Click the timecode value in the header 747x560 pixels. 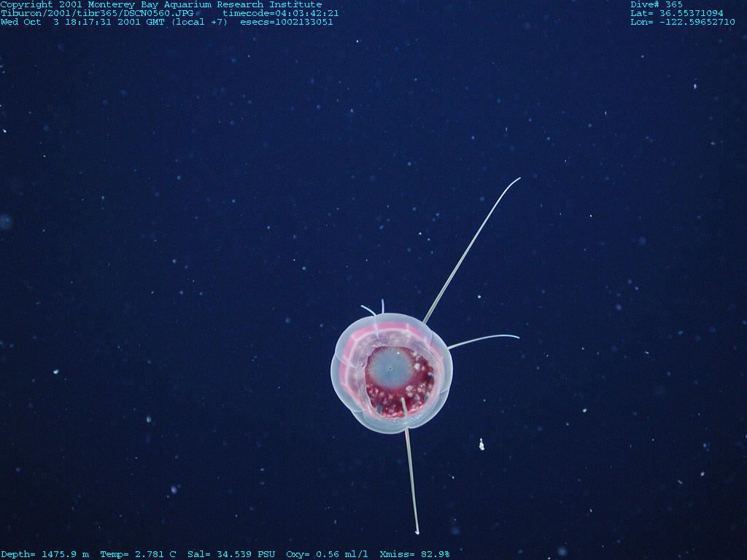coord(280,13)
